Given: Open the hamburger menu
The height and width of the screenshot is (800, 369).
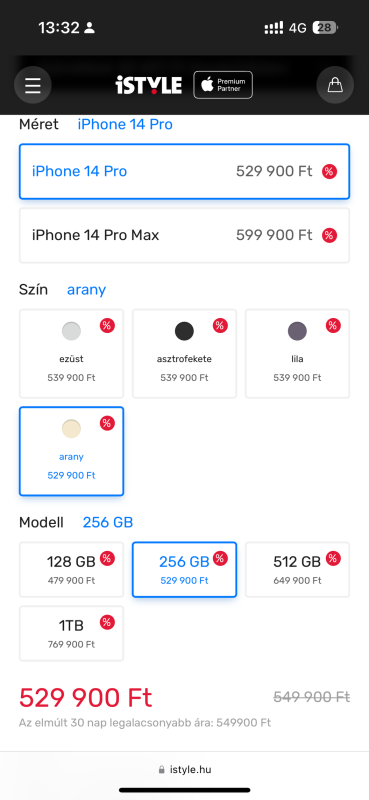Looking at the screenshot, I should 33,85.
